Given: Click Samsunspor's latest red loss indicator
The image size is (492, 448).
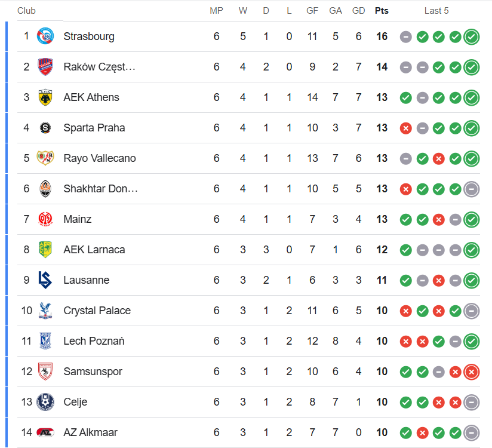Looking at the screenshot, I should [471, 372].
